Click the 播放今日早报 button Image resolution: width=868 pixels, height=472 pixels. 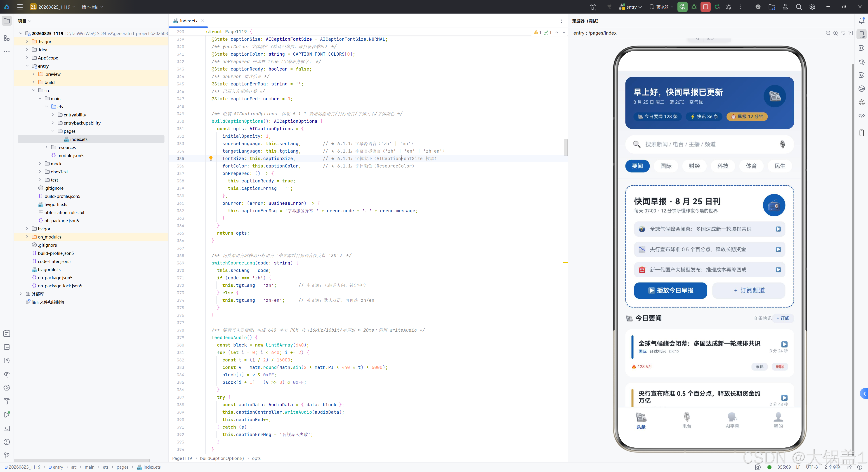click(670, 290)
